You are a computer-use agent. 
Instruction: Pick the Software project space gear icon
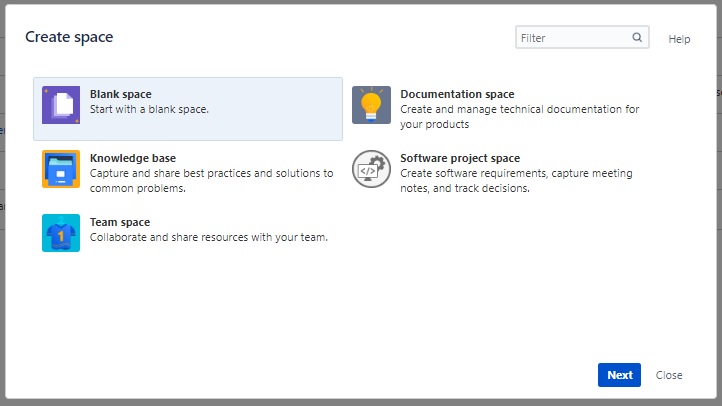pyautogui.click(x=371, y=169)
